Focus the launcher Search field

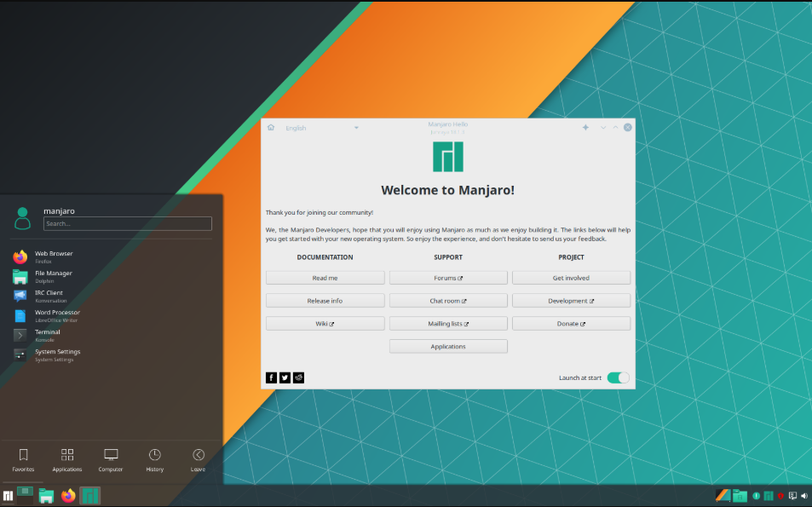pyautogui.click(x=128, y=223)
